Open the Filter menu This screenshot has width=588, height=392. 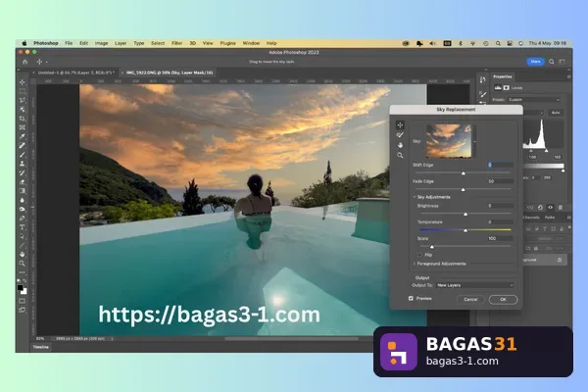177,43
